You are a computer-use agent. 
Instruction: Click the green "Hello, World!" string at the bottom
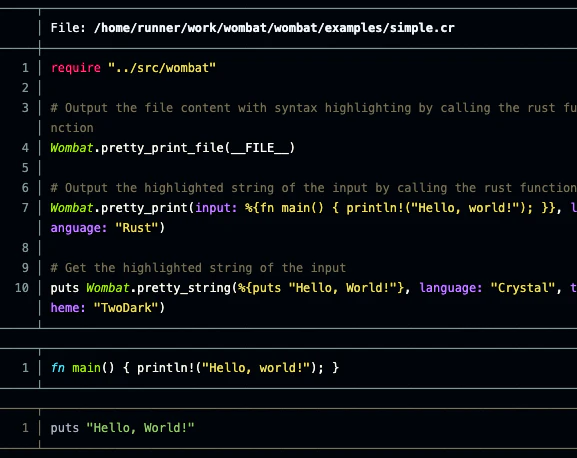click(140, 428)
